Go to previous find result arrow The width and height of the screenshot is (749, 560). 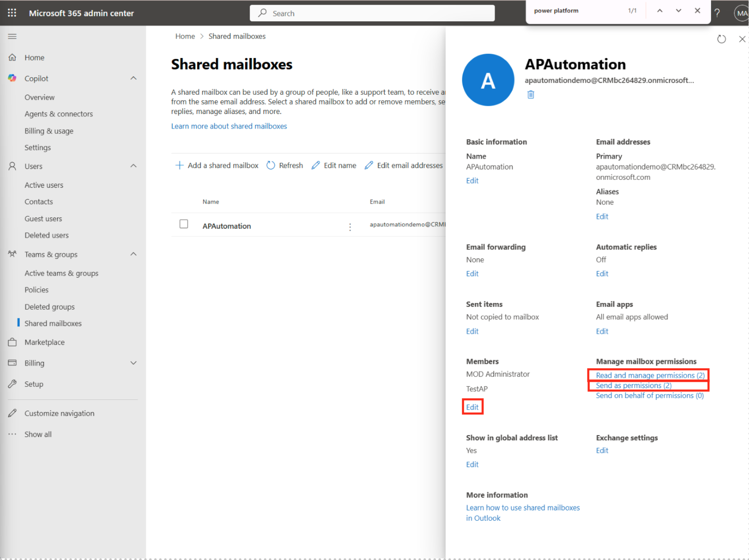(660, 11)
